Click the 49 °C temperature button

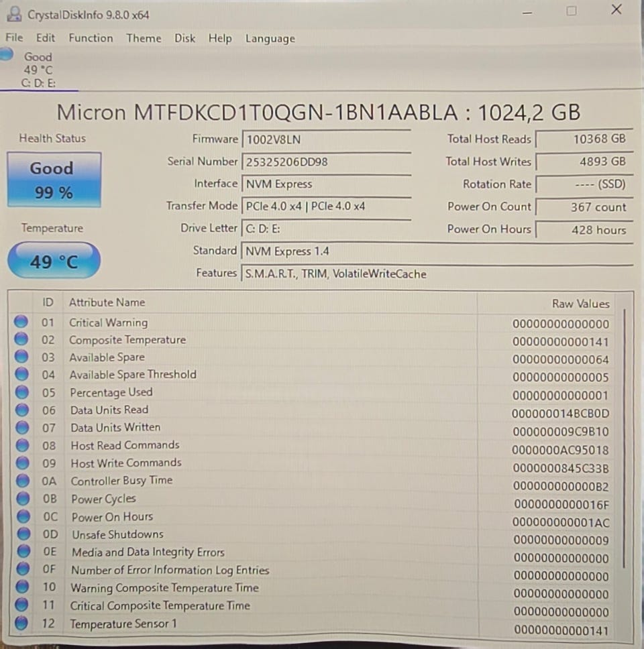coord(54,260)
